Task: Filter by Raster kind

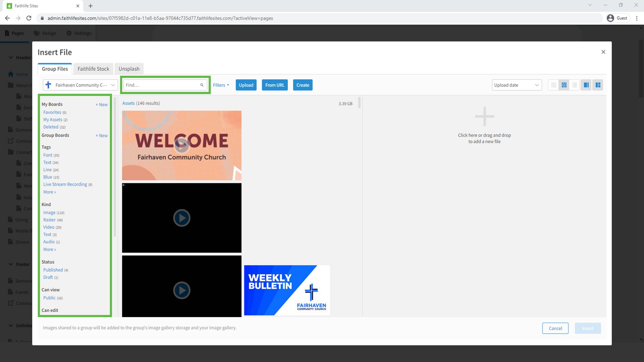Action: point(49,220)
